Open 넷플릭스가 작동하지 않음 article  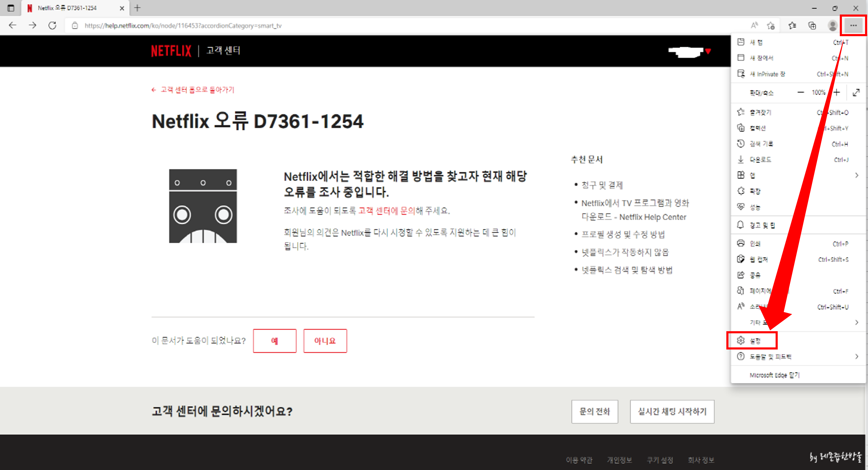[x=625, y=252]
